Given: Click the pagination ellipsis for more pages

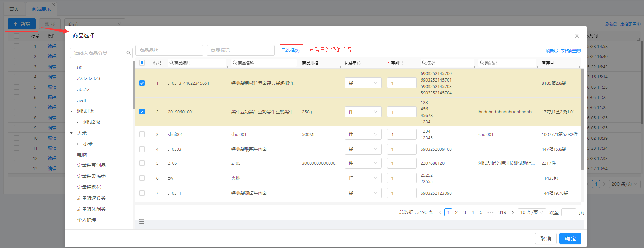Looking at the screenshot, I should 490,212.
